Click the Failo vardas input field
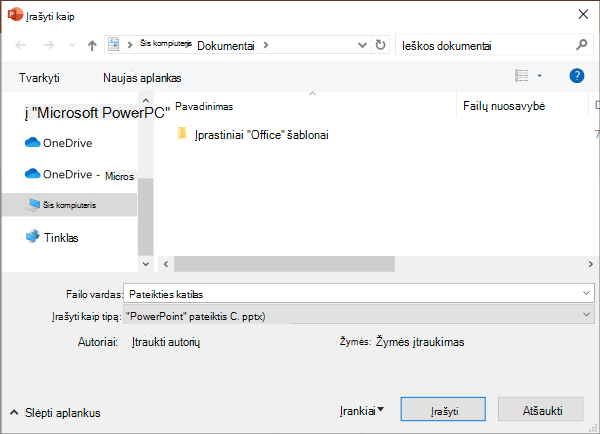The width and height of the screenshot is (600, 434). (x=359, y=294)
